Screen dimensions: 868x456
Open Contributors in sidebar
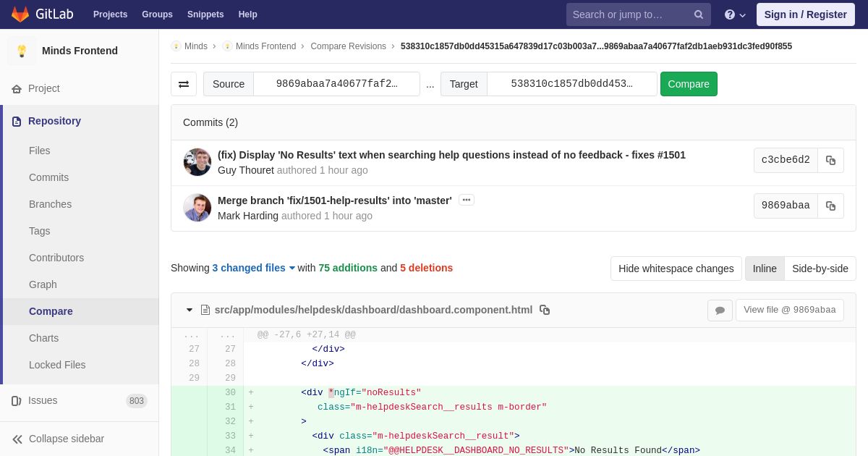56,258
